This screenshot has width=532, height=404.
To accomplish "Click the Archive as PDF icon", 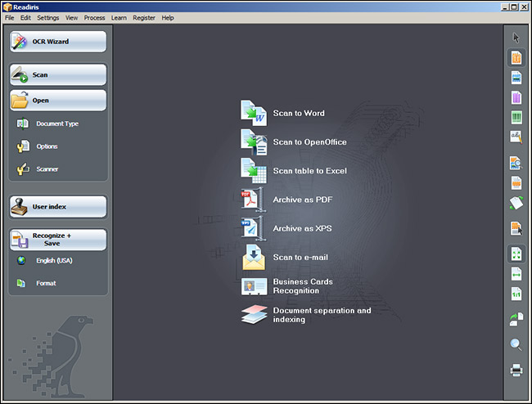I will click(x=254, y=200).
